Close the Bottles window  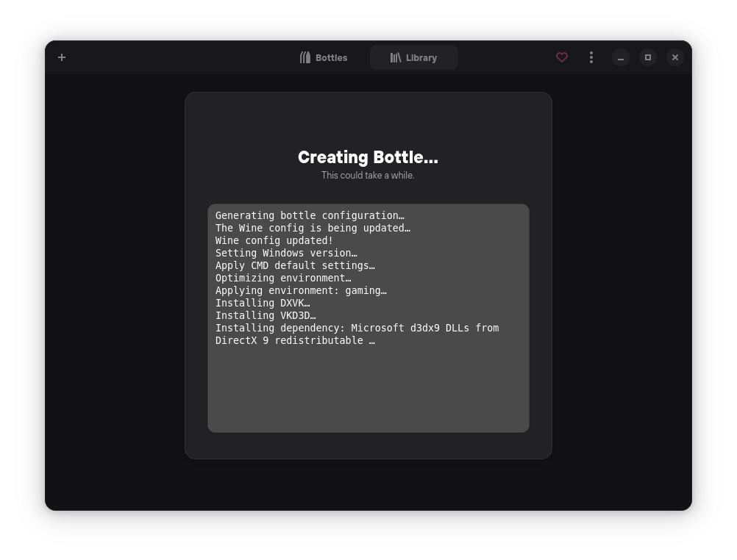pos(675,57)
